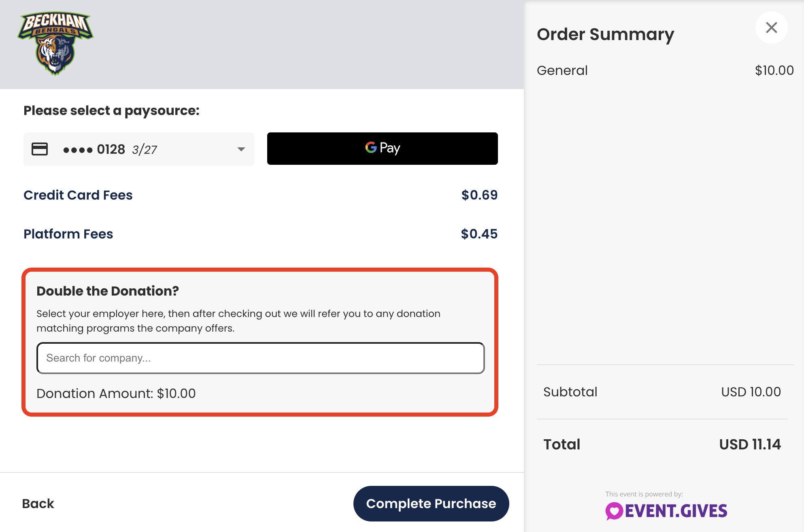Click the Beckham Bengals tiger logo

[55, 43]
